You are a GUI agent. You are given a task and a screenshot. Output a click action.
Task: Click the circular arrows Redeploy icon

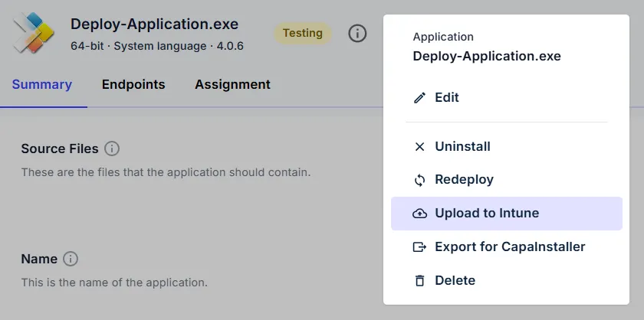(419, 180)
